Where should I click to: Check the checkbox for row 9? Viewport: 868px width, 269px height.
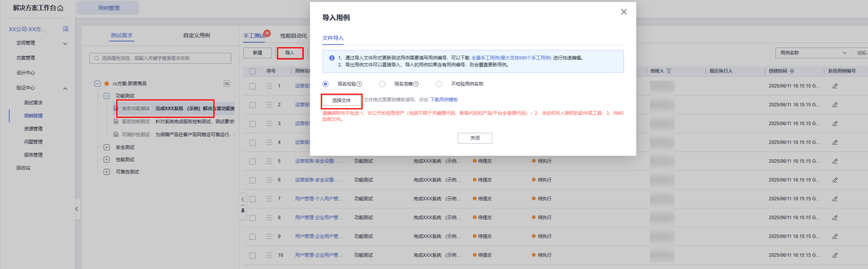[x=252, y=237]
